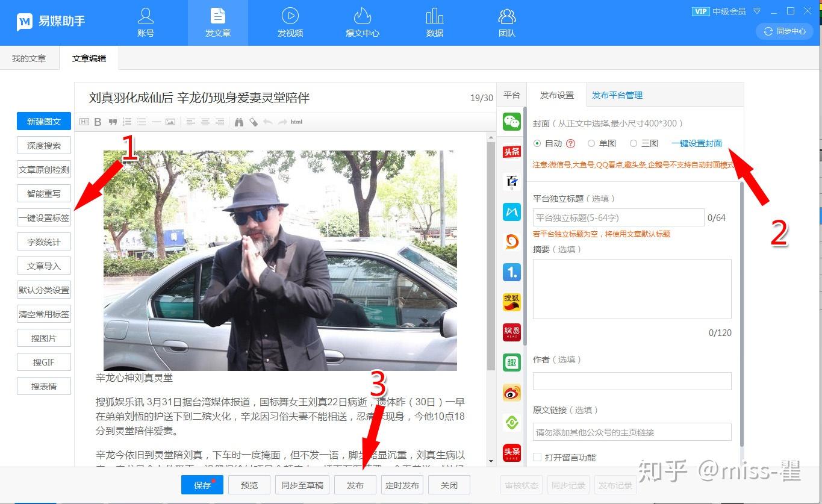822x504 pixels.
Task: Click into the 平台独立标题 input field
Action: click(618, 217)
